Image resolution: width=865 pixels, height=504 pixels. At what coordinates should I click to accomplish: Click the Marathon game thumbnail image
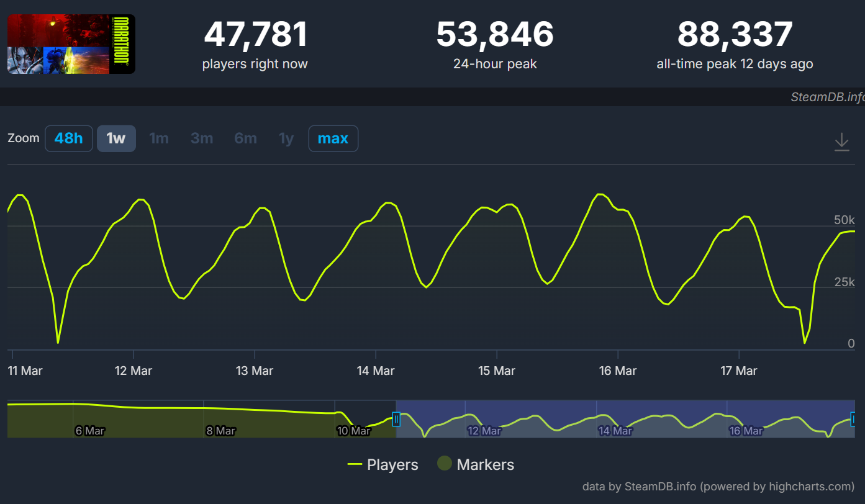click(x=71, y=44)
